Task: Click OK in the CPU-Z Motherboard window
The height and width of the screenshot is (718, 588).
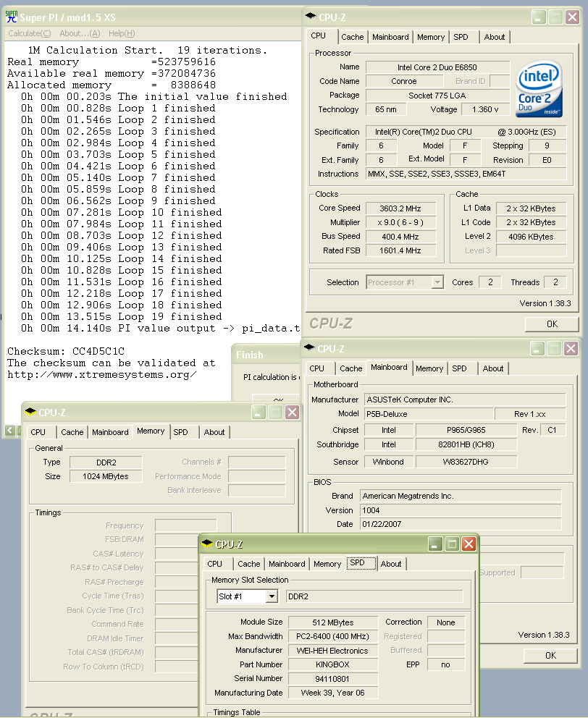Action: (x=550, y=656)
